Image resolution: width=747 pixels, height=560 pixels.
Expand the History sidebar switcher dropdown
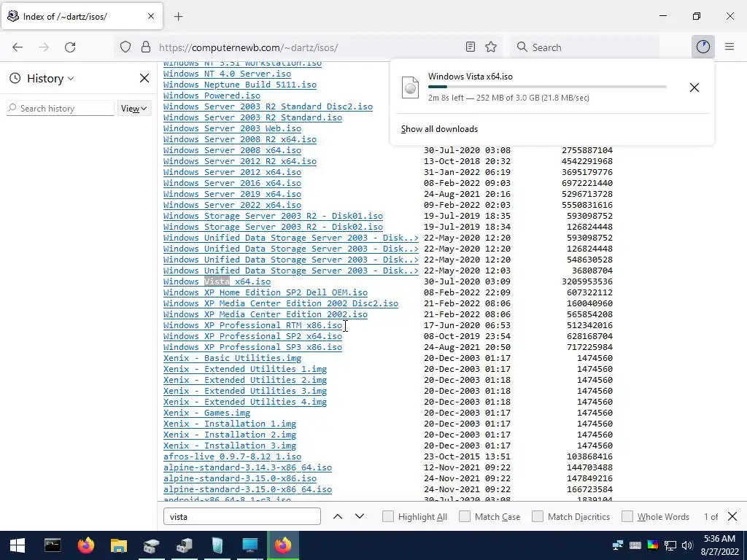click(x=50, y=79)
